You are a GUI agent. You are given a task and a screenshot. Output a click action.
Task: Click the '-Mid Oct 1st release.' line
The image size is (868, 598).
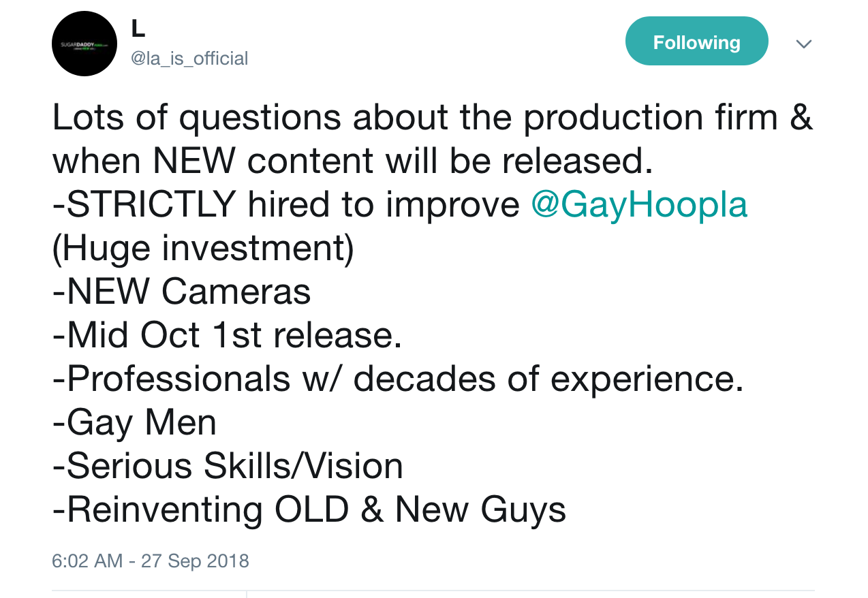click(227, 335)
